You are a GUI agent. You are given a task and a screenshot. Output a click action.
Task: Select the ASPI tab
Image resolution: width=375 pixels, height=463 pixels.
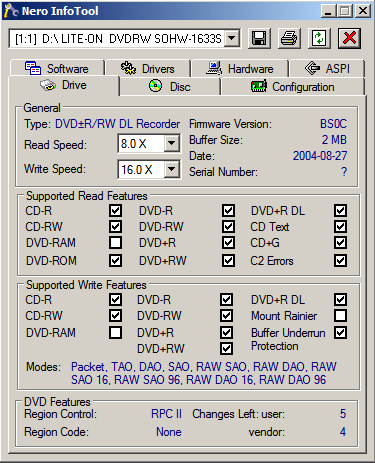coord(327,69)
